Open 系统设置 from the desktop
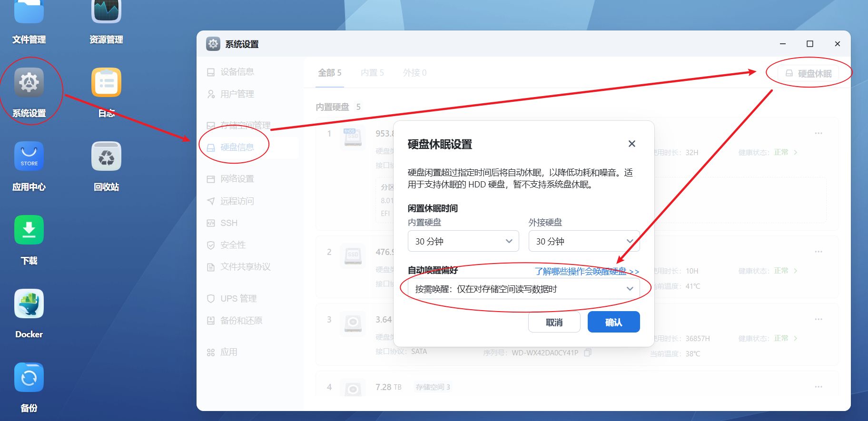Image resolution: width=868 pixels, height=421 pixels. [x=29, y=83]
